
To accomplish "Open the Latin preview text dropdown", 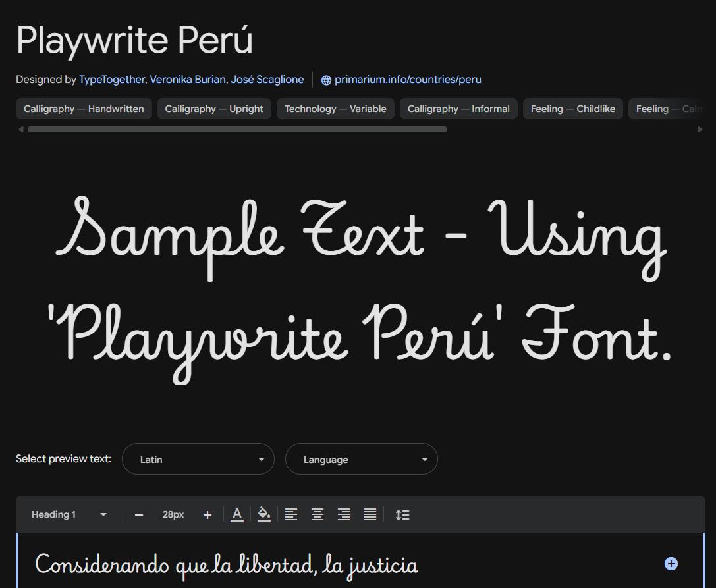I will coord(198,459).
